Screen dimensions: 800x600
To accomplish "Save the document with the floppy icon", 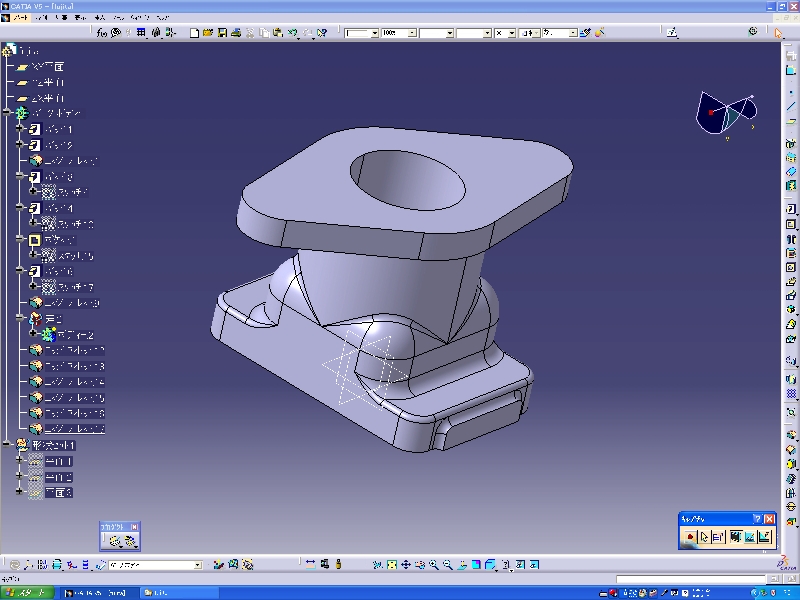I will [222, 33].
